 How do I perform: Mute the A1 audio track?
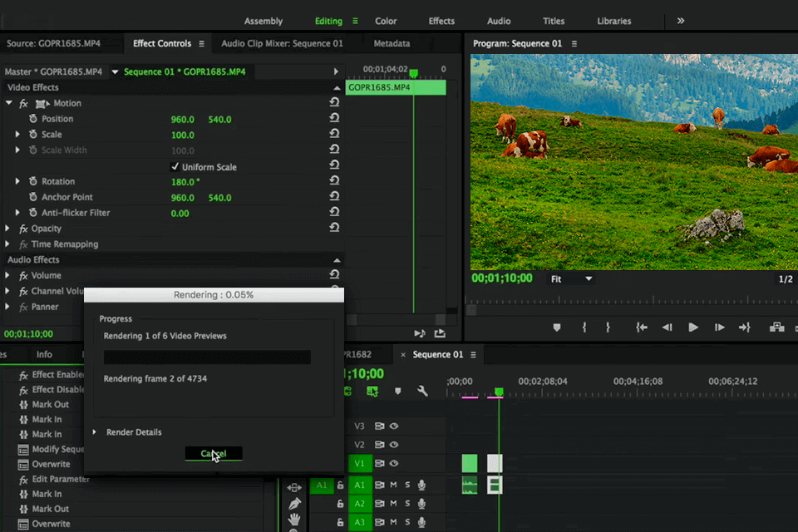click(394, 485)
